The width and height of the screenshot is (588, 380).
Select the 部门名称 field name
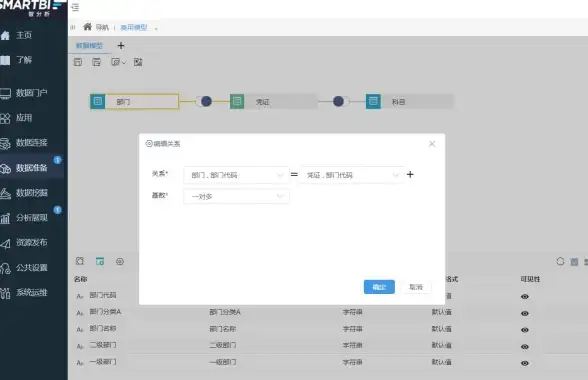[x=103, y=328]
